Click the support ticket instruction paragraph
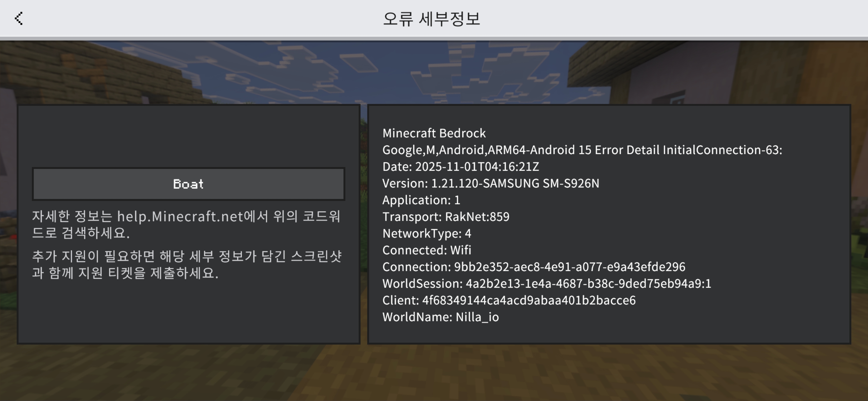Screen dimensions: 868x401 187,265
